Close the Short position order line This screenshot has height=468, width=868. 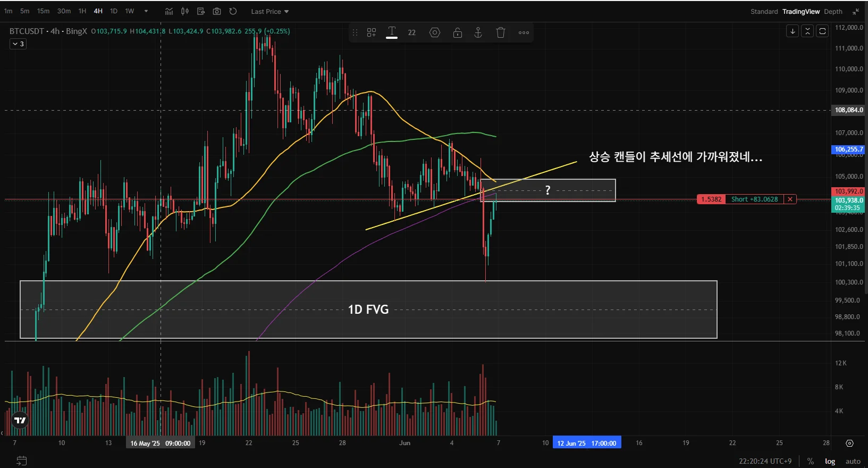pyautogui.click(x=790, y=199)
